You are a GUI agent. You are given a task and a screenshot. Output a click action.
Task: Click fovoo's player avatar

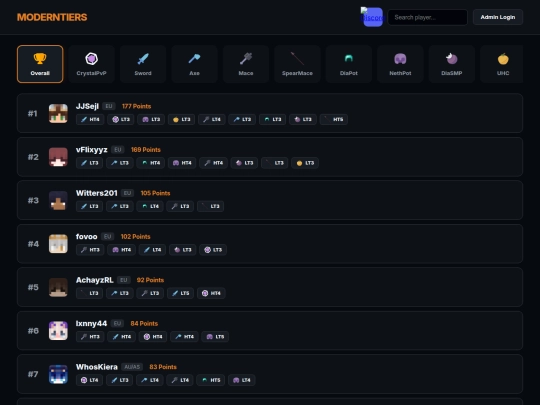[x=58, y=244]
